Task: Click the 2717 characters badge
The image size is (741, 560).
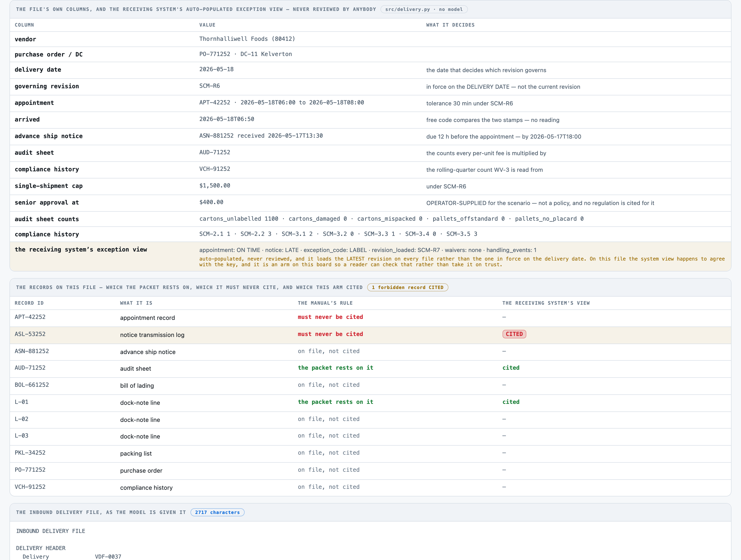Action: (x=217, y=513)
